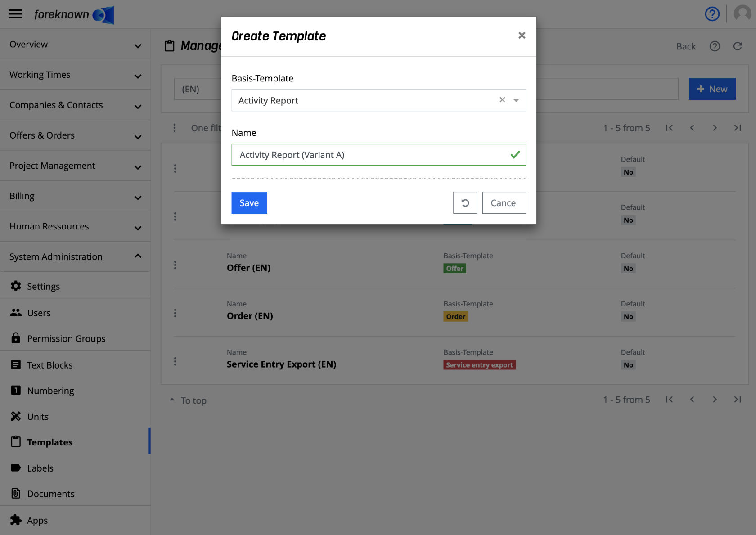Image resolution: width=756 pixels, height=535 pixels.
Task: Expand the Working Times section
Action: pos(75,75)
